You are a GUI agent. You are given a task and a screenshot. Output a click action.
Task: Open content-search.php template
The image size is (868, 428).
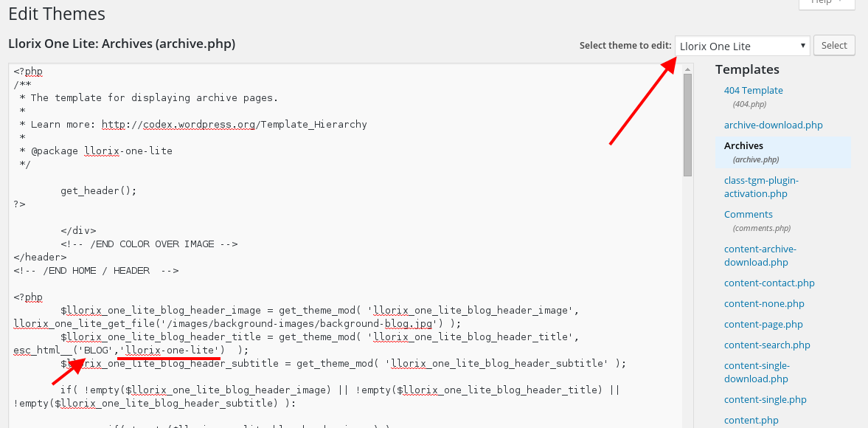point(767,345)
